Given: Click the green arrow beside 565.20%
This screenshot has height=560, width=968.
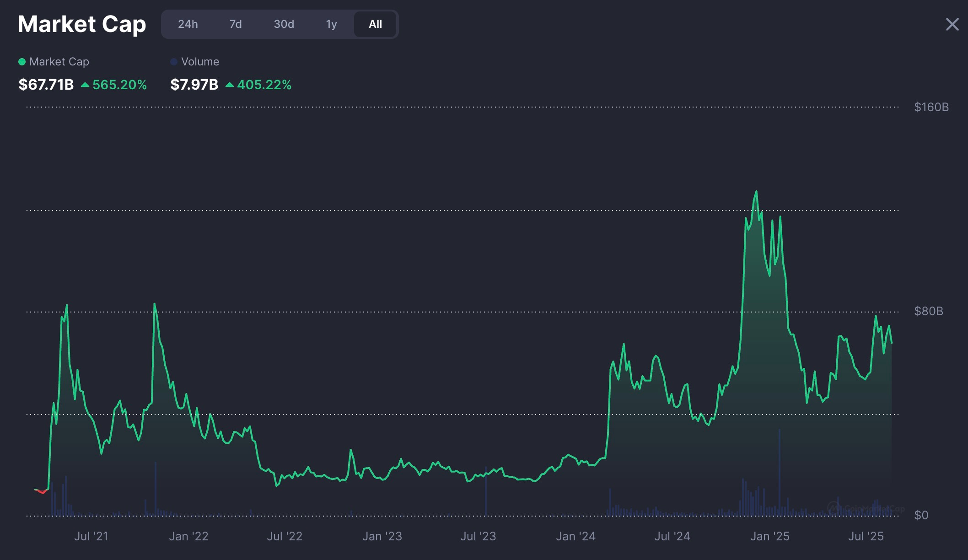Looking at the screenshot, I should tap(85, 85).
